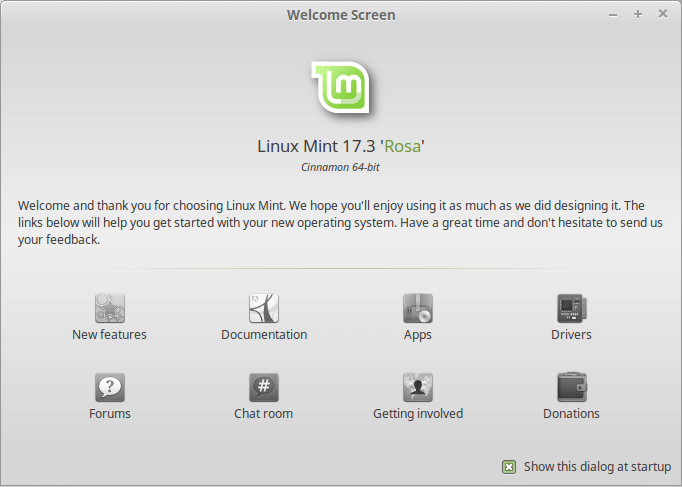Click the Linux Mint logo
The image size is (682, 487).
(x=341, y=88)
